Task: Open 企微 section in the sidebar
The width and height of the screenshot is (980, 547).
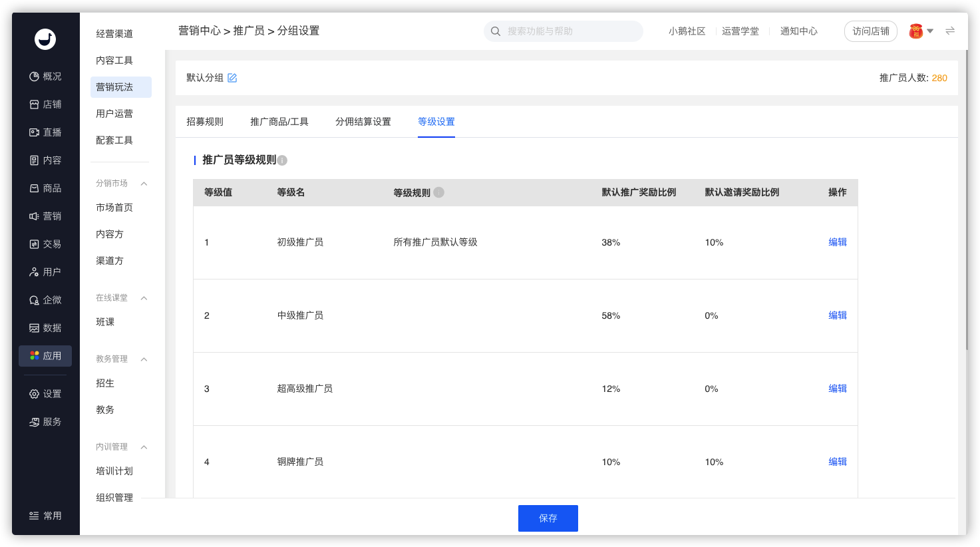Action: (45, 300)
